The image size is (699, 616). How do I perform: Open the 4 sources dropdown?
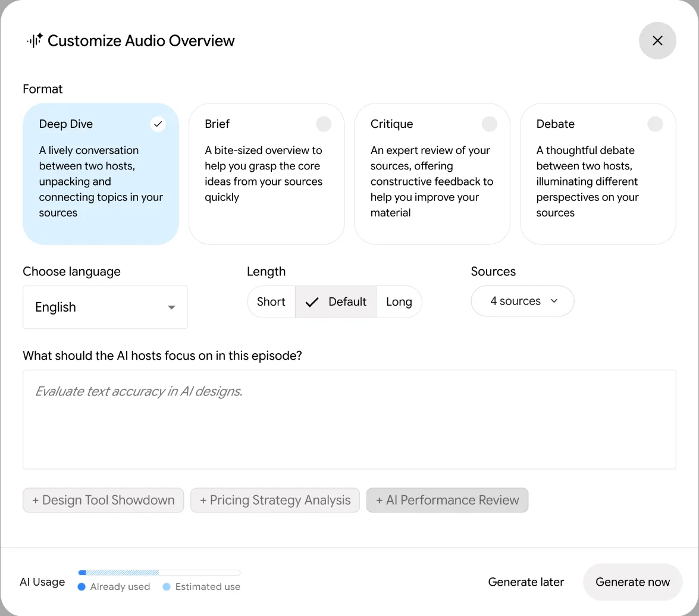coord(522,301)
